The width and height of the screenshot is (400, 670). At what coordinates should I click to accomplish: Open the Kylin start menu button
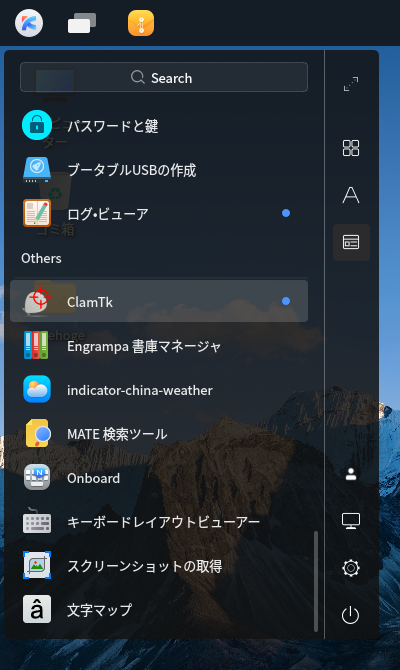[x=29, y=23]
